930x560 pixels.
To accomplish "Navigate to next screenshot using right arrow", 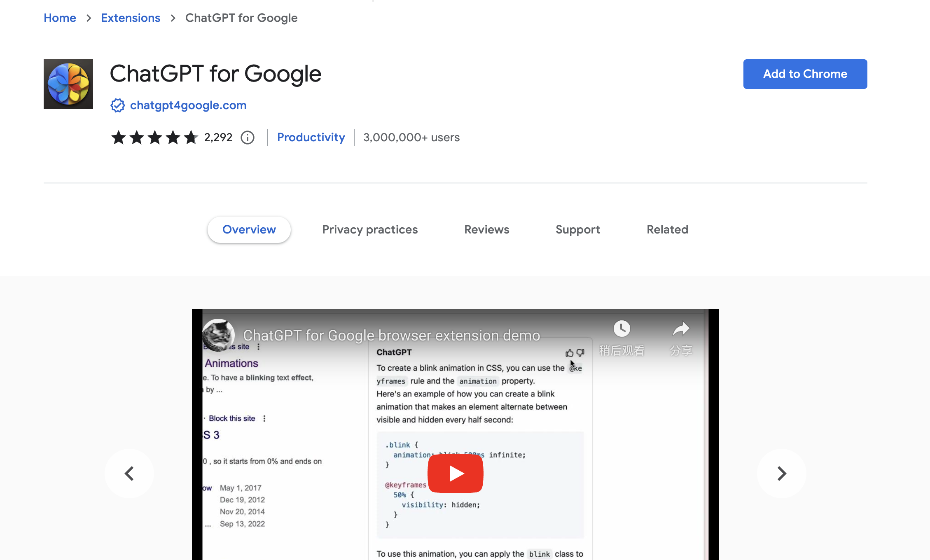I will [x=782, y=473].
